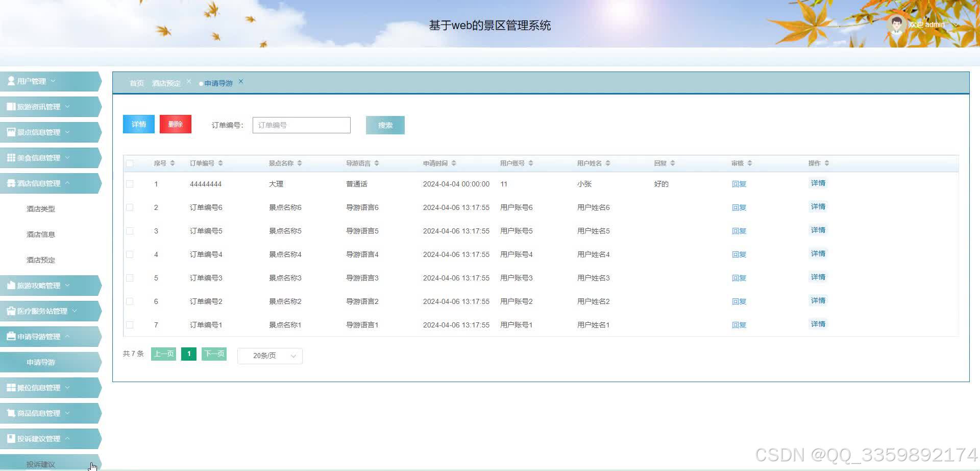Check the row for 订单编号1

click(130, 325)
